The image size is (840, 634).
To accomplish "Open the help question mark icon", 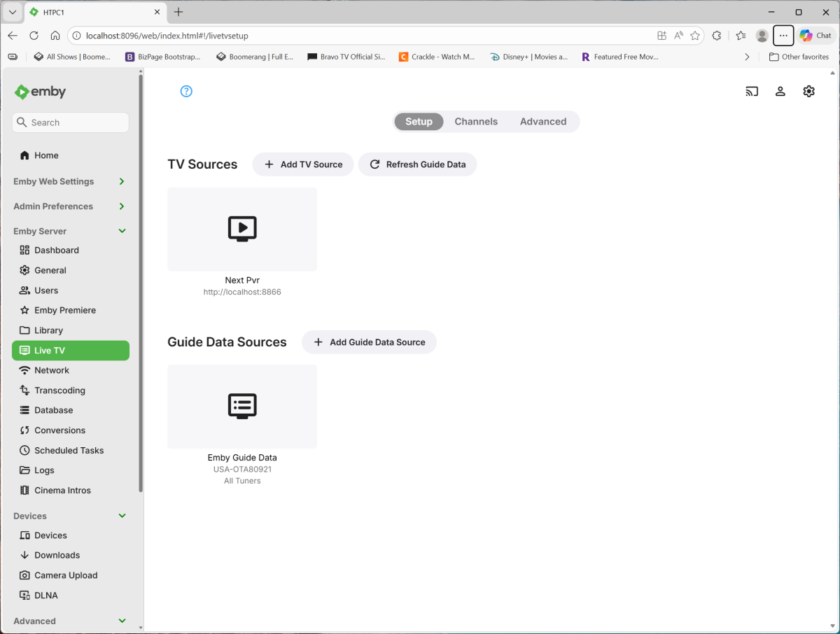I will 186,91.
